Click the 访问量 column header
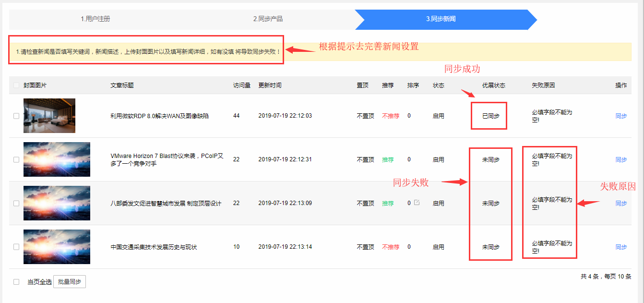 click(242, 85)
